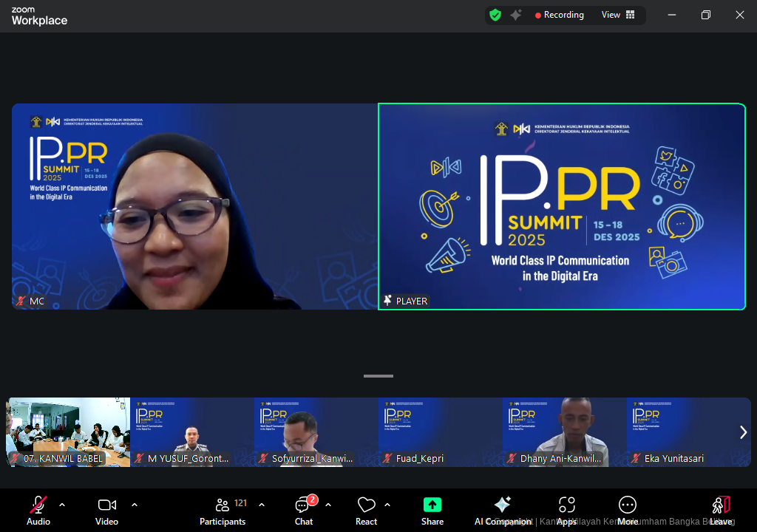Screen dimensions: 757x532
Task: Stop the active Recording indicator
Action: (559, 14)
